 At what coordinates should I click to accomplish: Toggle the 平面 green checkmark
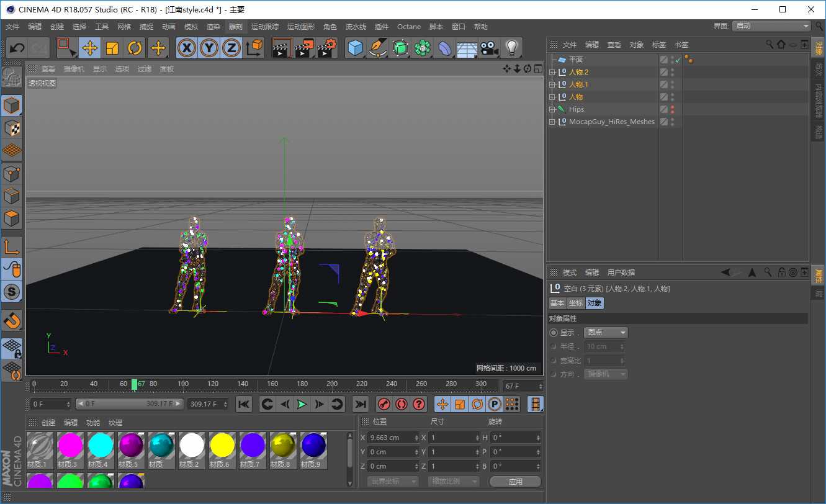coord(678,60)
